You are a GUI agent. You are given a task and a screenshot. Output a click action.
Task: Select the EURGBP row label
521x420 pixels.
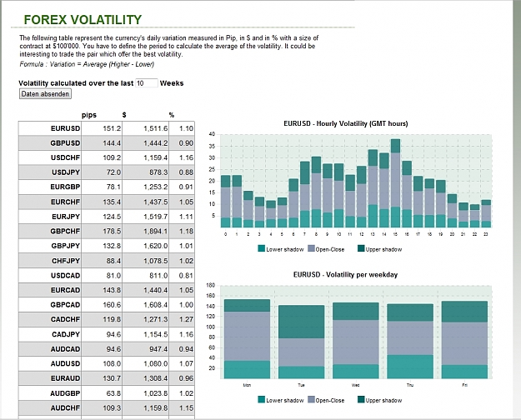pyautogui.click(x=65, y=187)
